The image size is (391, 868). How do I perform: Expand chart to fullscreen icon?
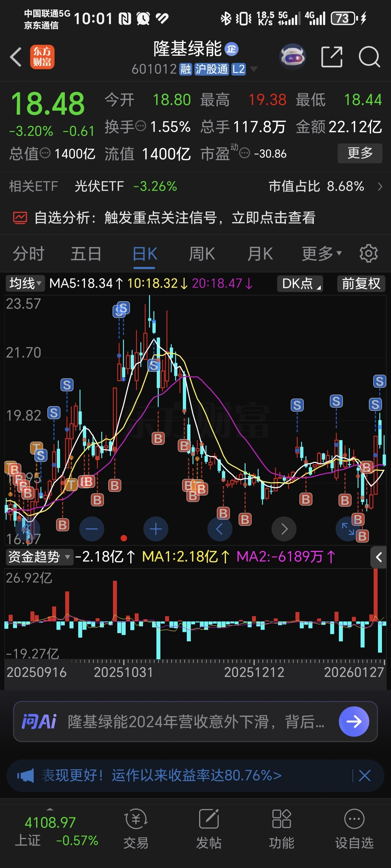click(348, 529)
